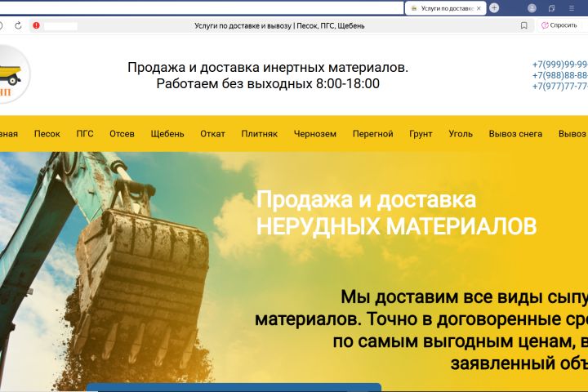This screenshot has width=588, height=392.
Task: Open the Уголь menu item
Action: click(x=461, y=134)
